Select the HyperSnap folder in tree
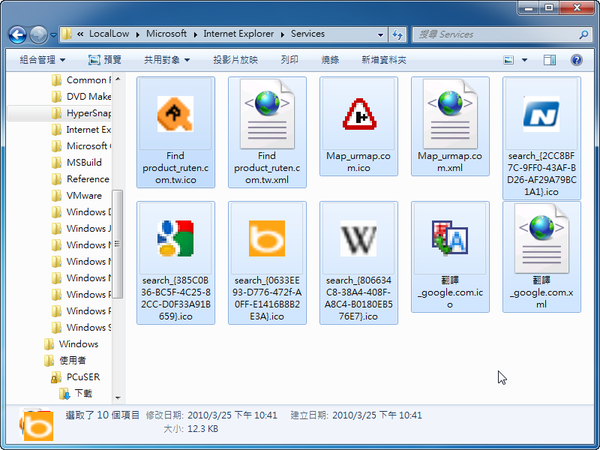This screenshot has height=450, width=600. pos(82,113)
